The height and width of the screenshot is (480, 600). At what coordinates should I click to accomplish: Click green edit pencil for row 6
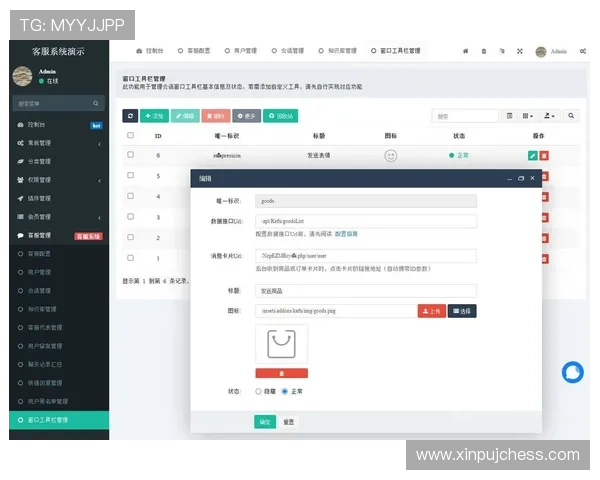(x=533, y=155)
